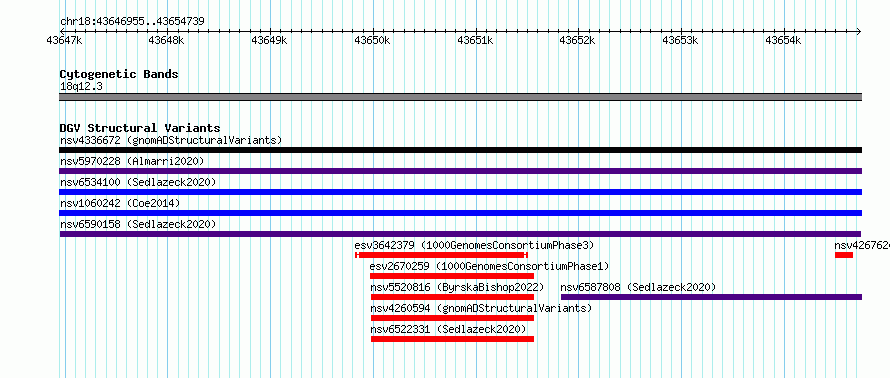This screenshot has width=890, height=378.
Task: Click the red esv3642379 variant bar
Action: click(442, 255)
